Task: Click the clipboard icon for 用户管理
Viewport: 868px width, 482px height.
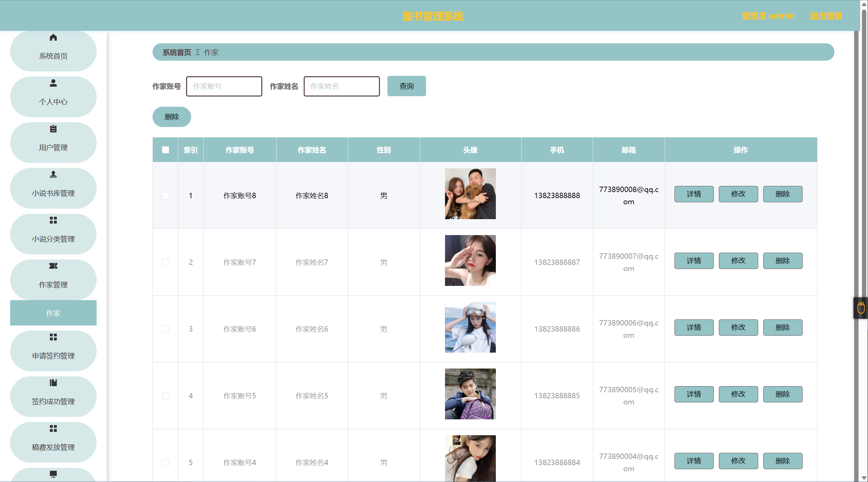Action: pos(53,129)
